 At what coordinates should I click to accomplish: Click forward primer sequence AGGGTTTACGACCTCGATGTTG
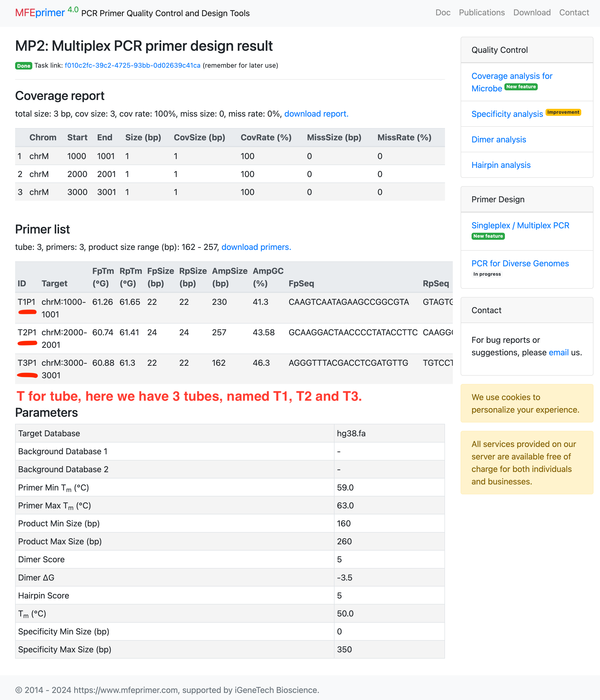pos(348,363)
